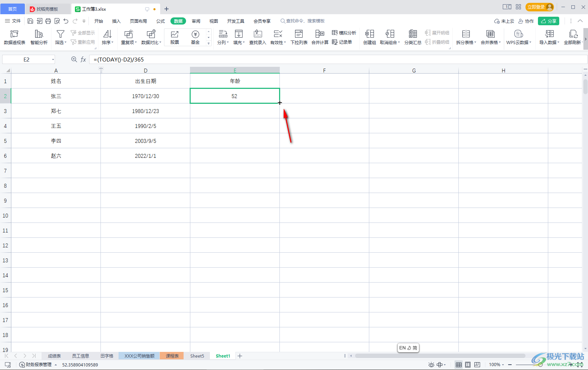
Task: Select cell with date 1980/12/23
Action: pyautogui.click(x=146, y=111)
